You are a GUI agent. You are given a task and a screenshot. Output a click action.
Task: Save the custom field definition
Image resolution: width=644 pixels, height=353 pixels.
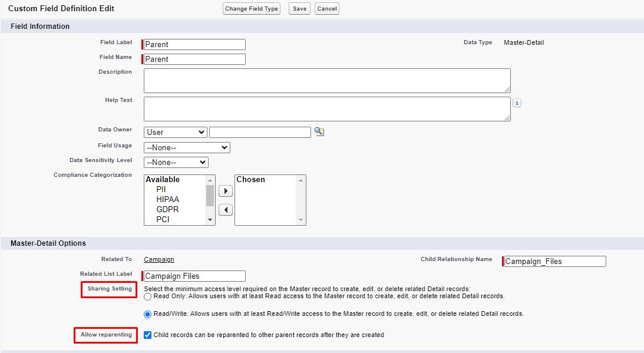click(x=299, y=9)
